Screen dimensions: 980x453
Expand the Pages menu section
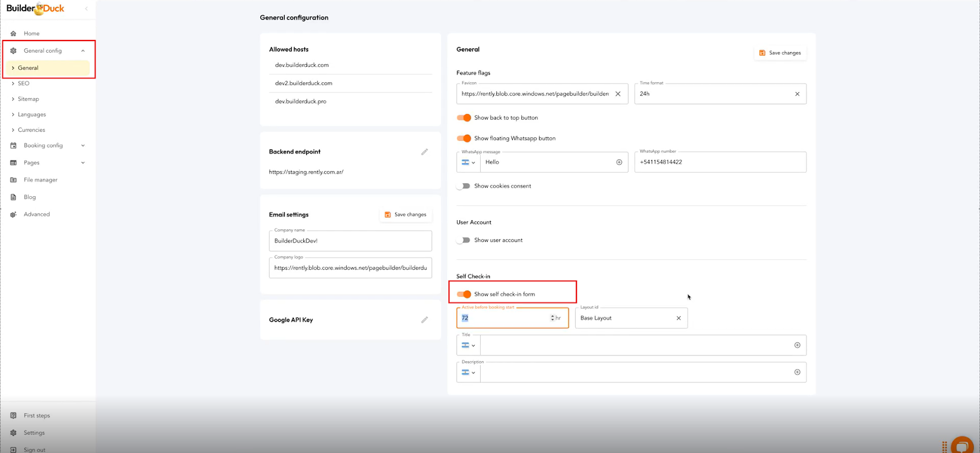83,163
